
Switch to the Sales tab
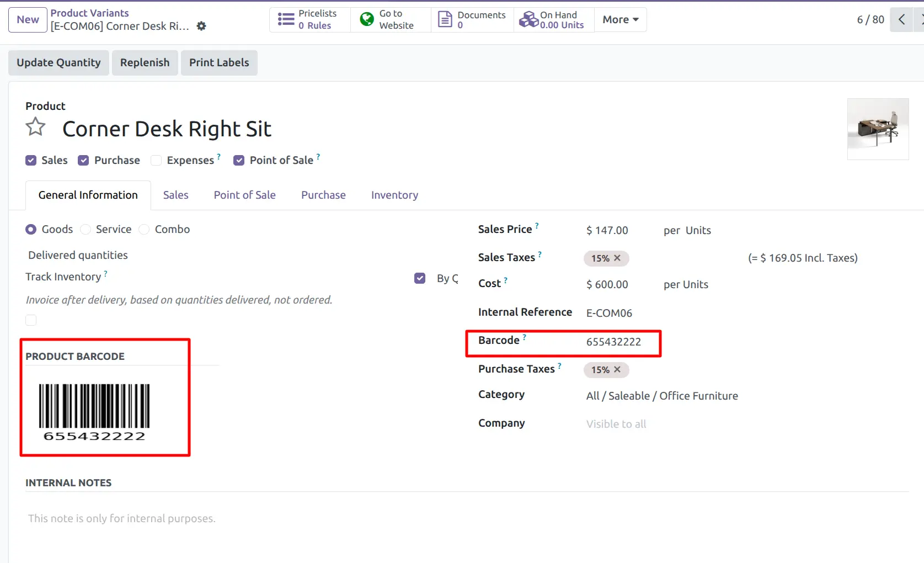click(x=175, y=195)
